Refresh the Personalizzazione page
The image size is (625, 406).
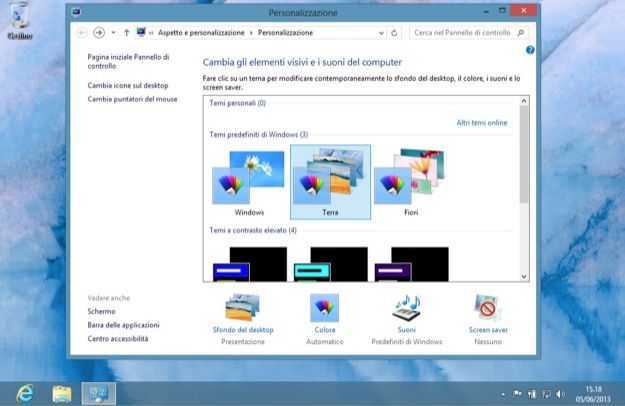(394, 33)
